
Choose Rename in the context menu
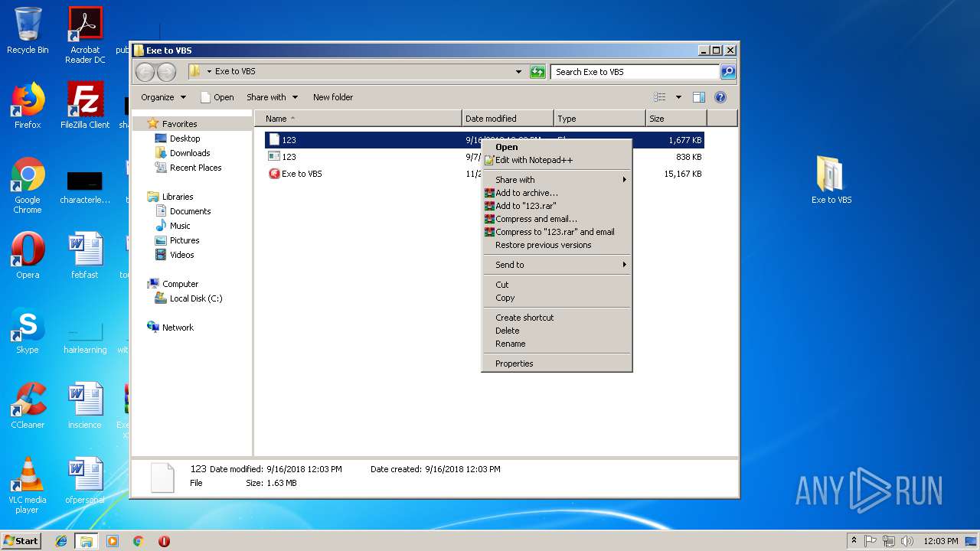tap(557, 344)
